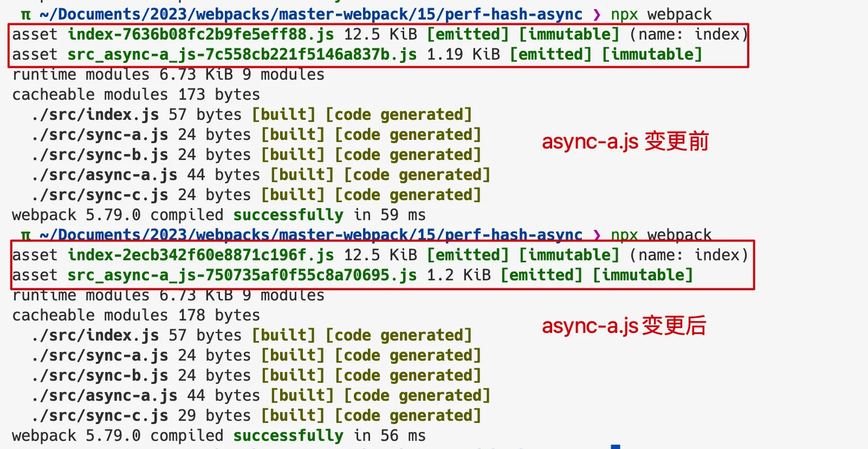The width and height of the screenshot is (868, 449).
Task: Click the first prompt path ending perf-hash-async
Action: (311, 14)
